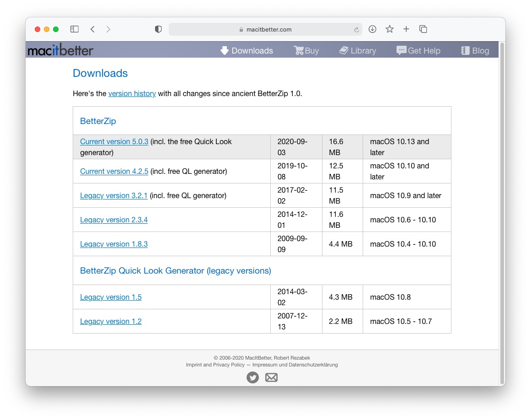Bookmark page using the star icon
Image resolution: width=531 pixels, height=420 pixels.
[389, 29]
